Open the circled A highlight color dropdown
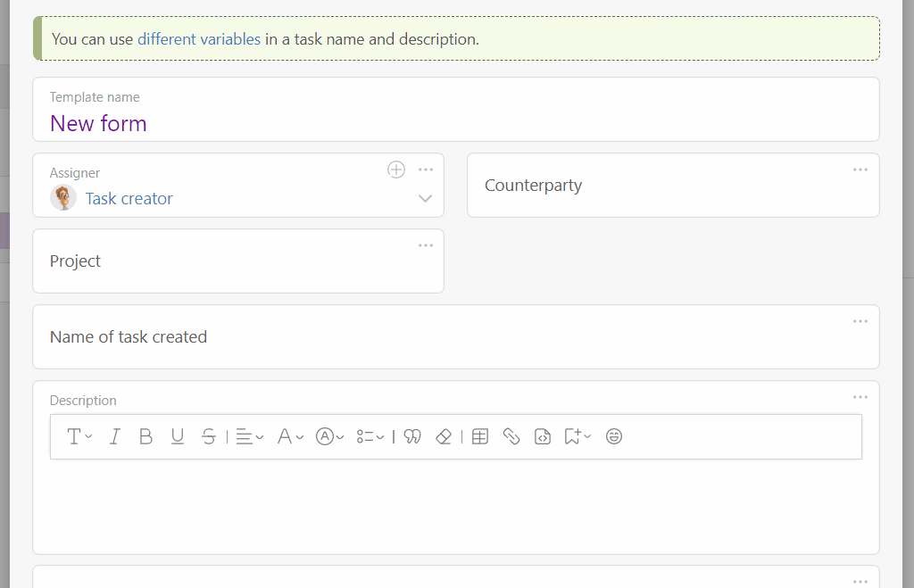914x588 pixels. (x=330, y=436)
